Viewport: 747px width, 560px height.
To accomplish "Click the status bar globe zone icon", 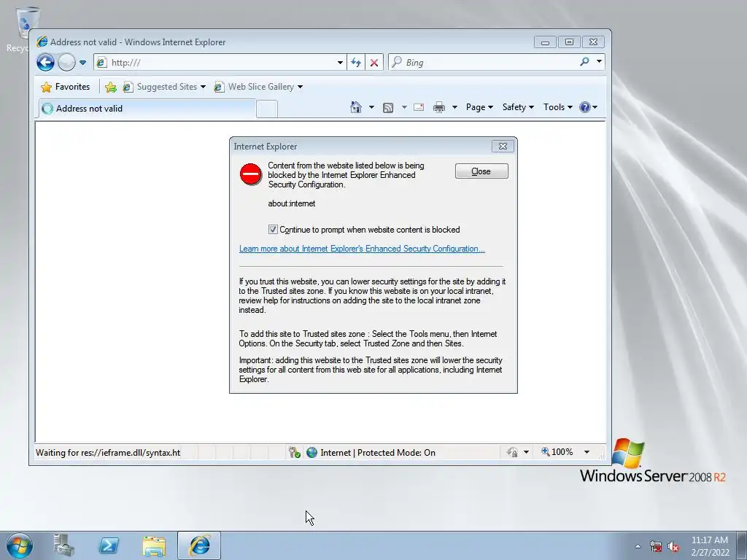I will tap(312, 452).
